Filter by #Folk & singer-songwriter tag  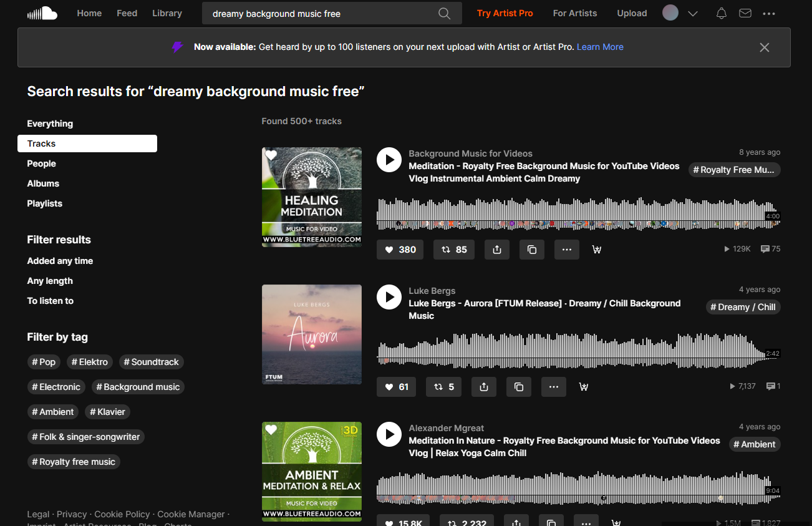86,437
